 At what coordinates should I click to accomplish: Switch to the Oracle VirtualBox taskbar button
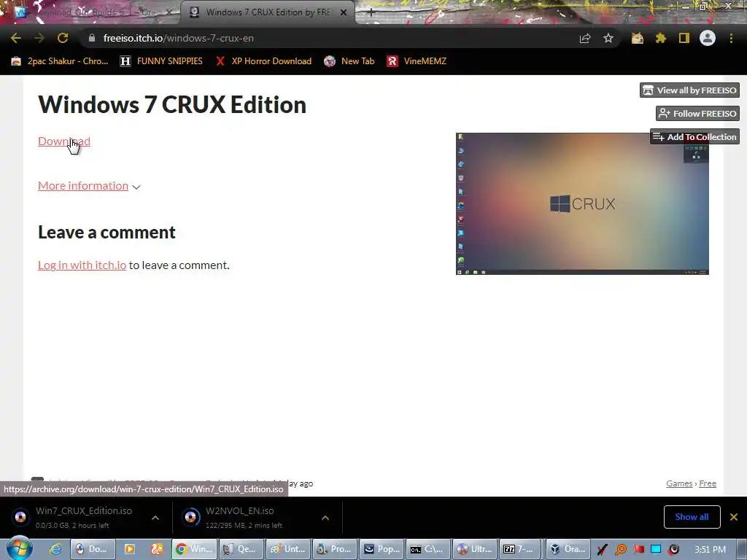point(568,549)
